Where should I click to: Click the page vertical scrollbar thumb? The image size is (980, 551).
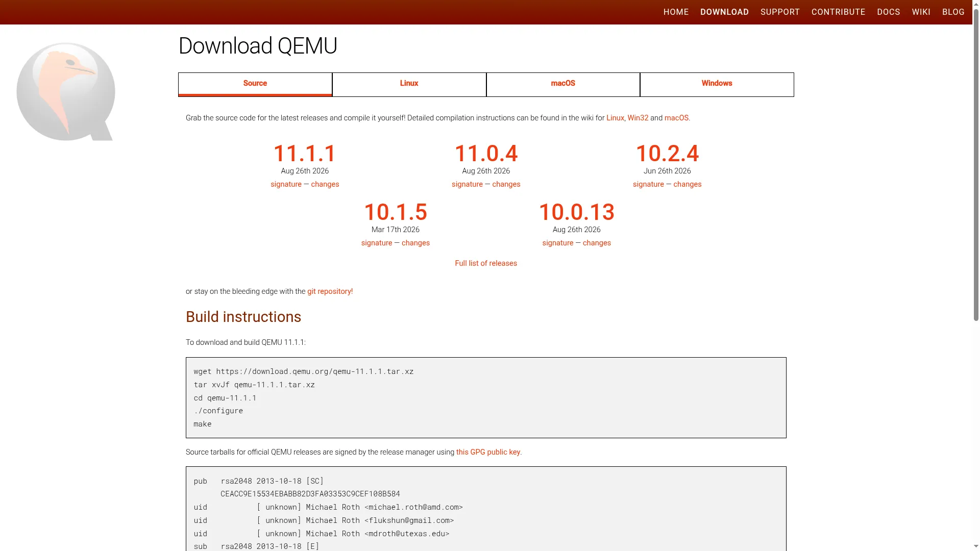976,164
